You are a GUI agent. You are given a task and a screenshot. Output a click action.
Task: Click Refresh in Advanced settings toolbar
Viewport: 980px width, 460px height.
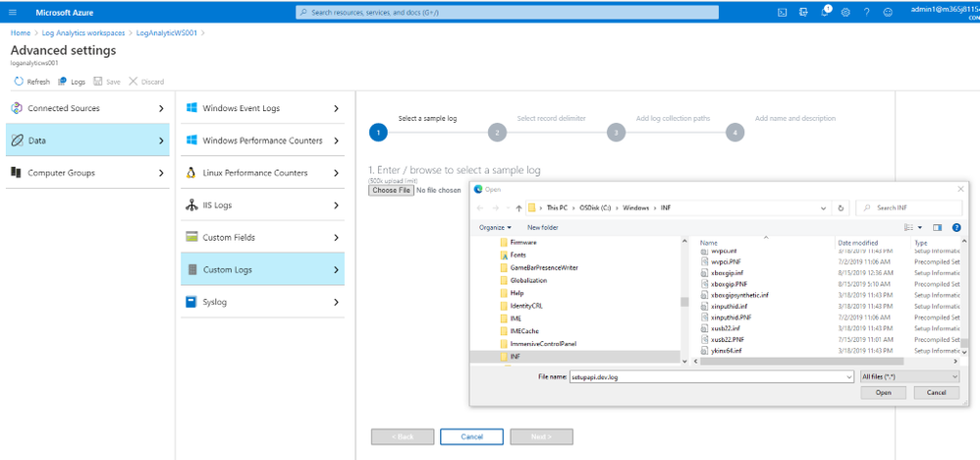31,82
